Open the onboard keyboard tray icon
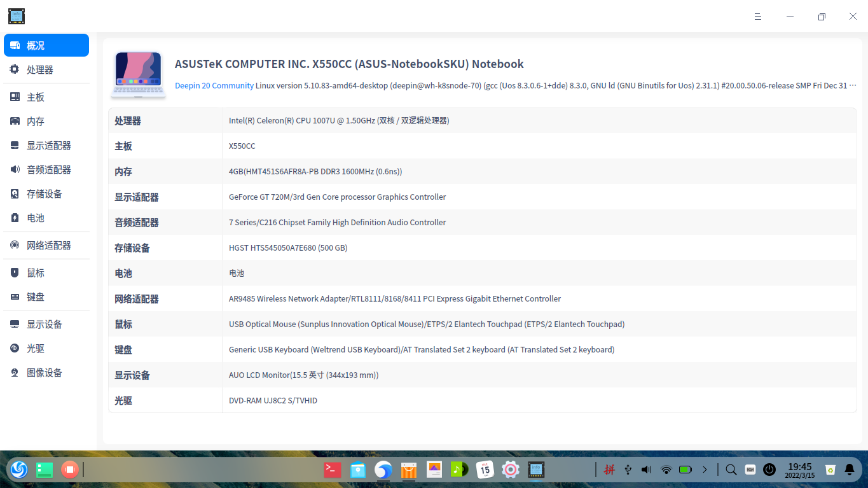Screen dimensions: 868x488 (x=750, y=470)
